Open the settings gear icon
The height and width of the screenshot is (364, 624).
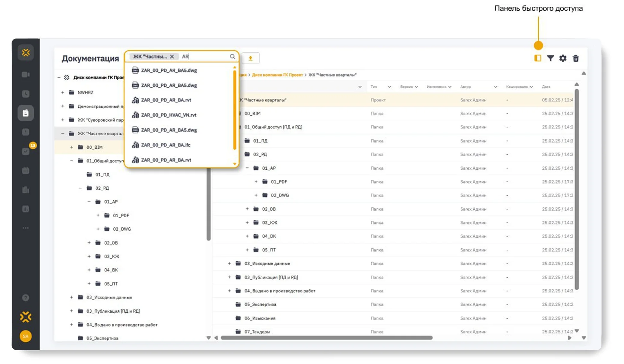[563, 58]
